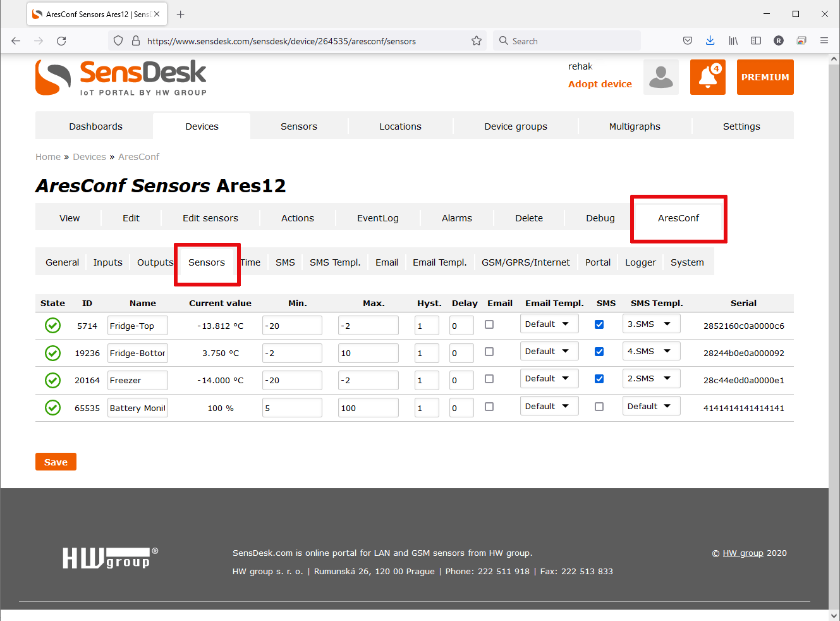Viewport: 840px width, 621px height.
Task: Click the Fridge-Top green state checkmark
Action: coord(52,326)
